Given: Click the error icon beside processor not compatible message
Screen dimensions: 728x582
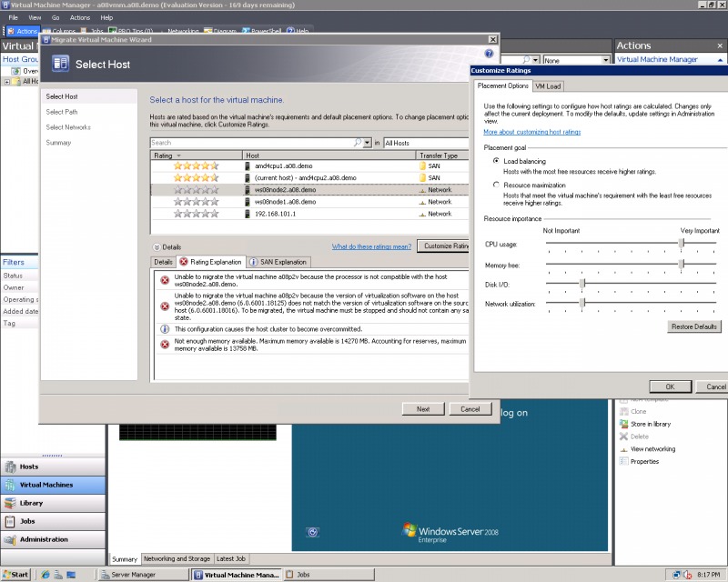Looking at the screenshot, I should pyautogui.click(x=165, y=280).
